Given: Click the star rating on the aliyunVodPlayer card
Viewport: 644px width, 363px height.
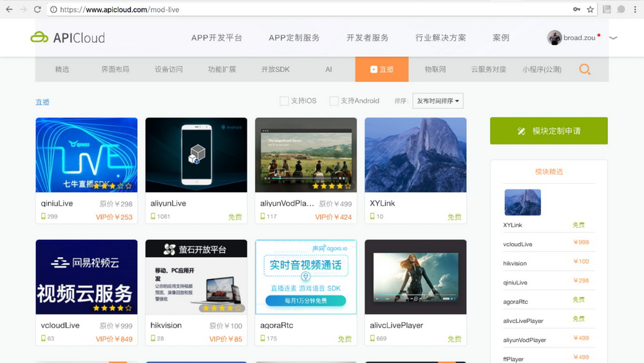Looking at the screenshot, I should 332,186.
